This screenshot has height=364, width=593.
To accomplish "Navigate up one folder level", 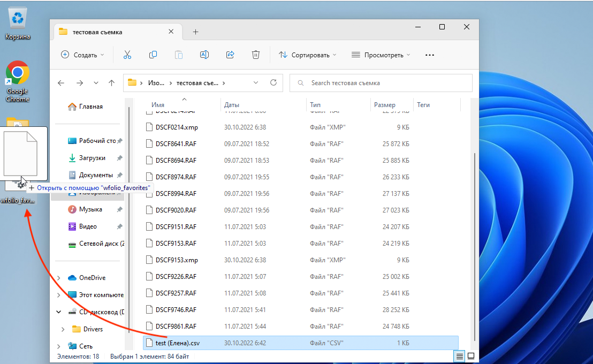I will [x=111, y=83].
